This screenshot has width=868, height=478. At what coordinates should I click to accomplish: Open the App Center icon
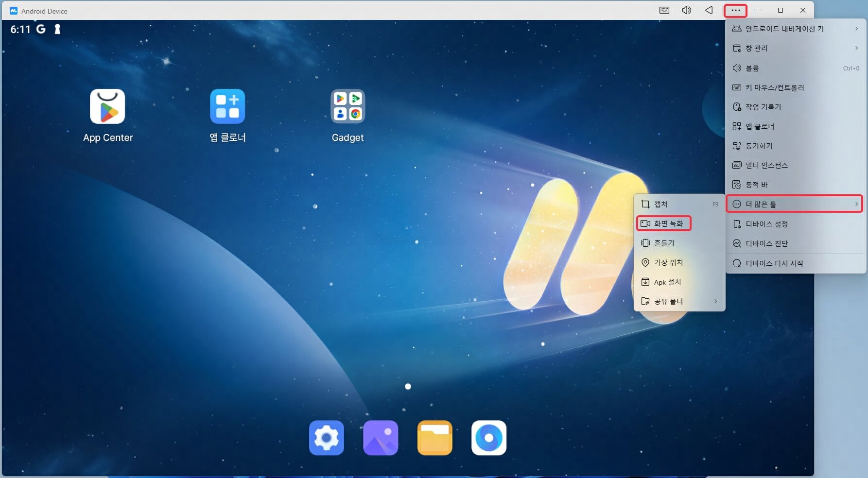[107, 106]
